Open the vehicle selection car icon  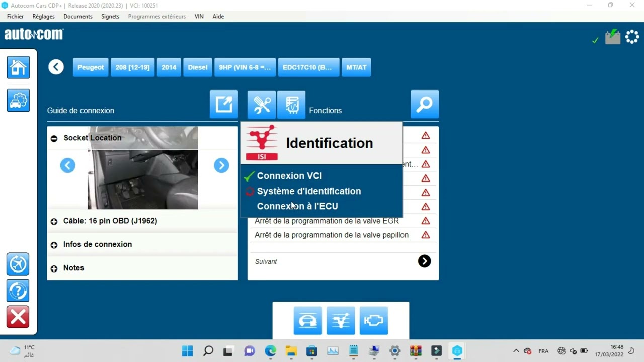coord(18,101)
